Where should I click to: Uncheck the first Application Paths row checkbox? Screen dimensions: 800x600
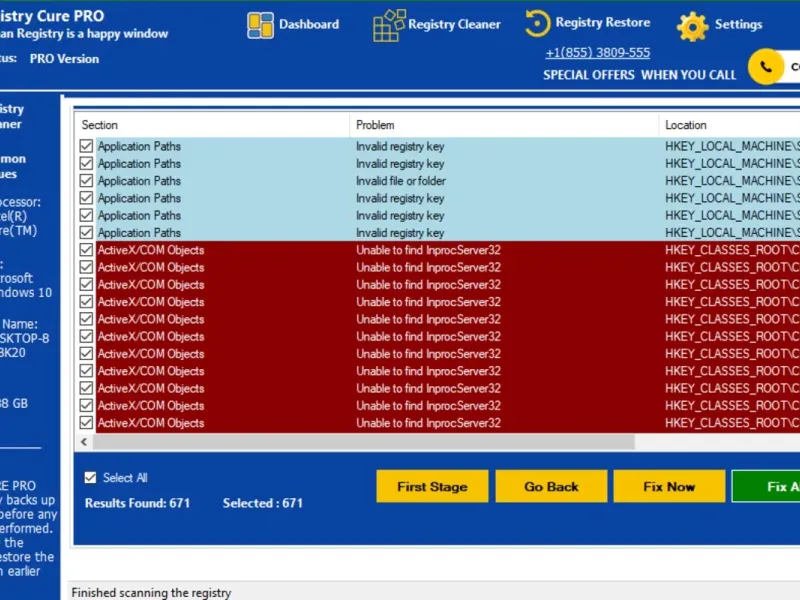pos(86,146)
